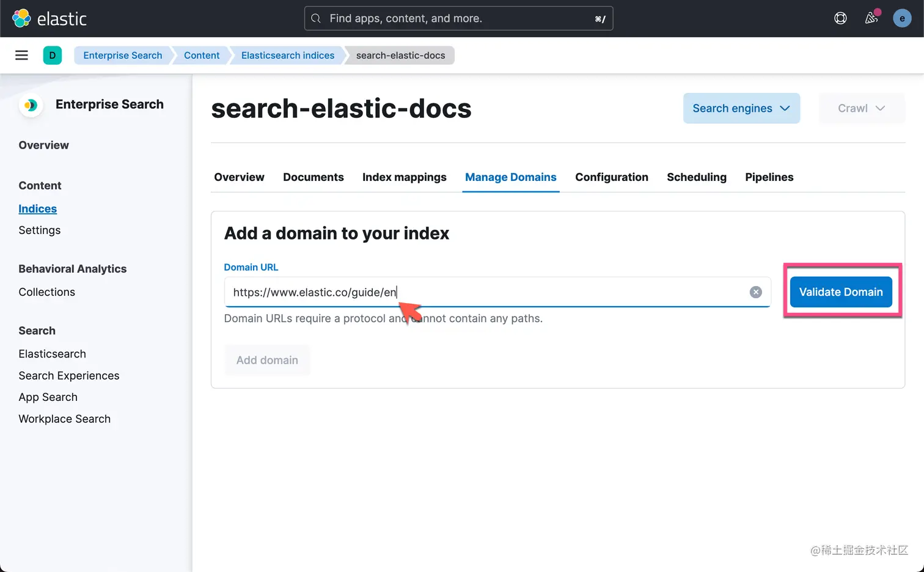Viewport: 924px width, 572px height.
Task: Open Settings in the sidebar
Action: click(x=40, y=230)
